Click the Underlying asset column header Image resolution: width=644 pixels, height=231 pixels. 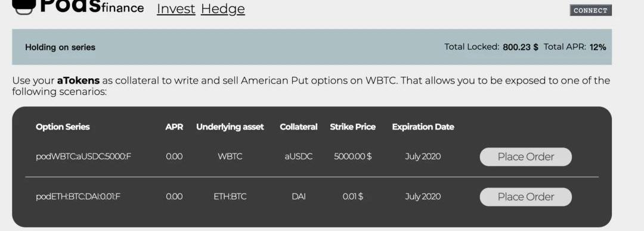(230, 127)
